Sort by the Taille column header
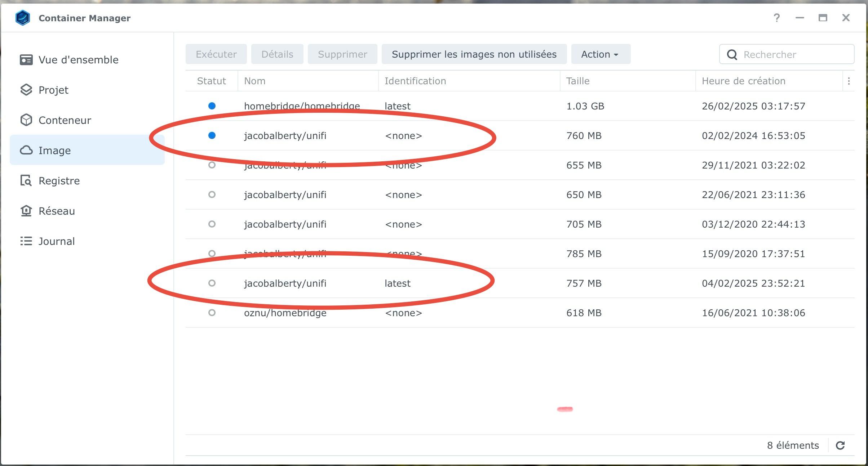 click(x=578, y=81)
